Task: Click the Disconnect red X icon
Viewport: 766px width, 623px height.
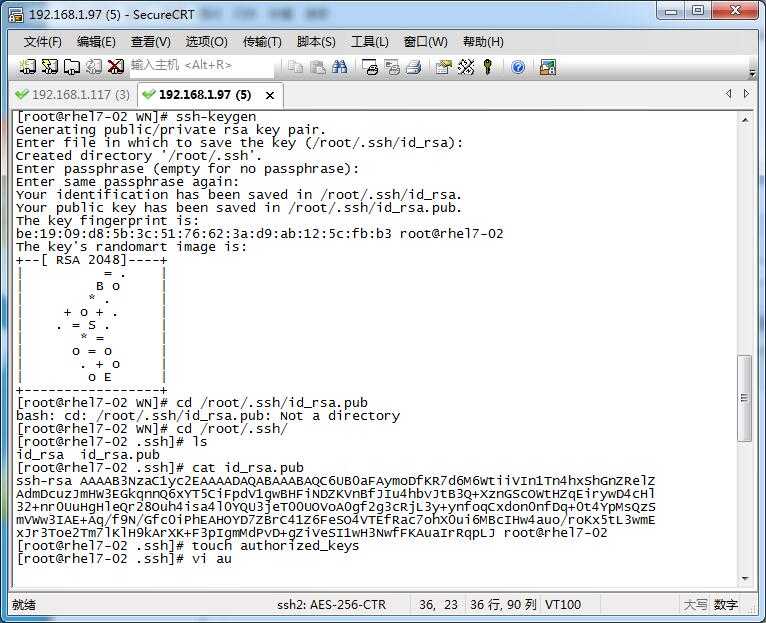Action: (116, 66)
